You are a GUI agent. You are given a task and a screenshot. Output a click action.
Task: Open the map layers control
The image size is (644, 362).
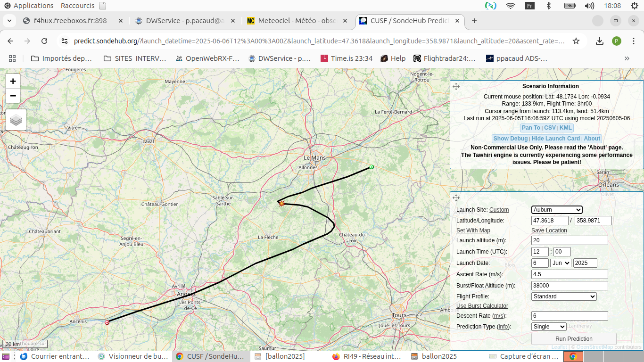[x=16, y=120]
